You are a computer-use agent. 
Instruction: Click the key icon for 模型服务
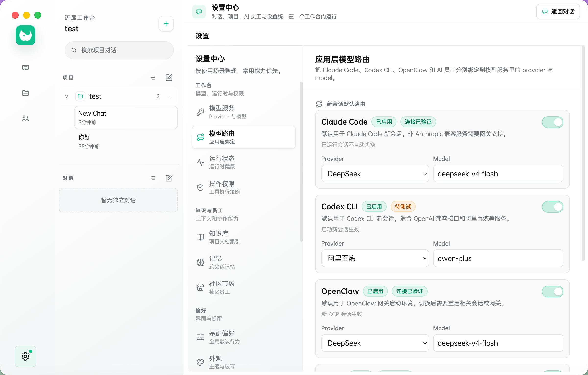(x=200, y=112)
